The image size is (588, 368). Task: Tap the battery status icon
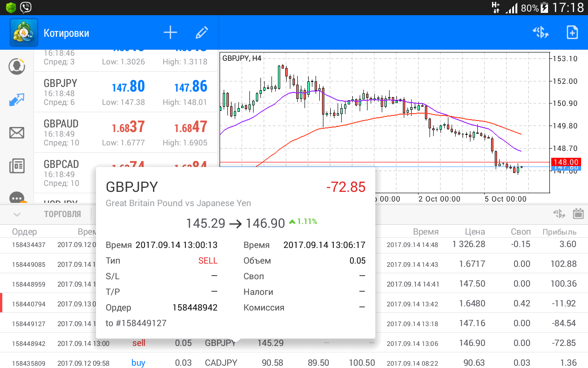544,7
